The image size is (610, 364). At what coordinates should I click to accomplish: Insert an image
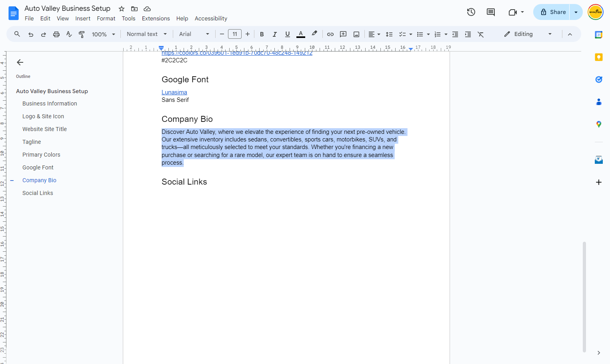pyautogui.click(x=356, y=34)
